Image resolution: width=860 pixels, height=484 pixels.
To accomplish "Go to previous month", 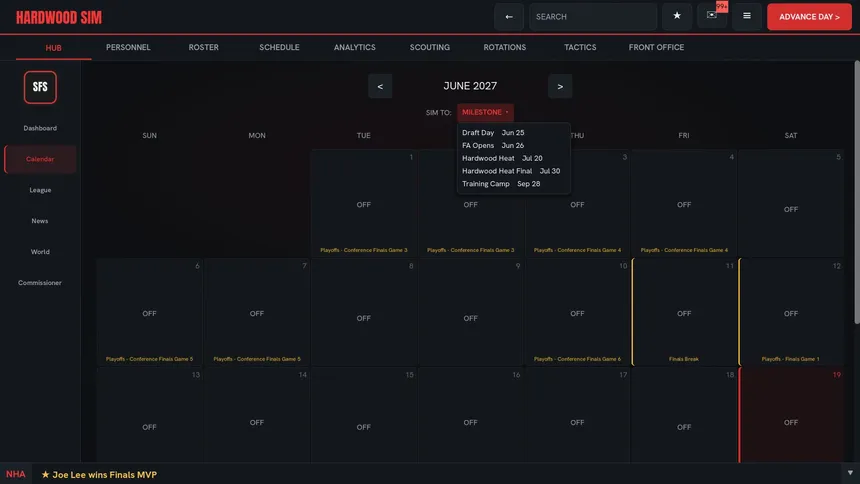I will [x=380, y=86].
